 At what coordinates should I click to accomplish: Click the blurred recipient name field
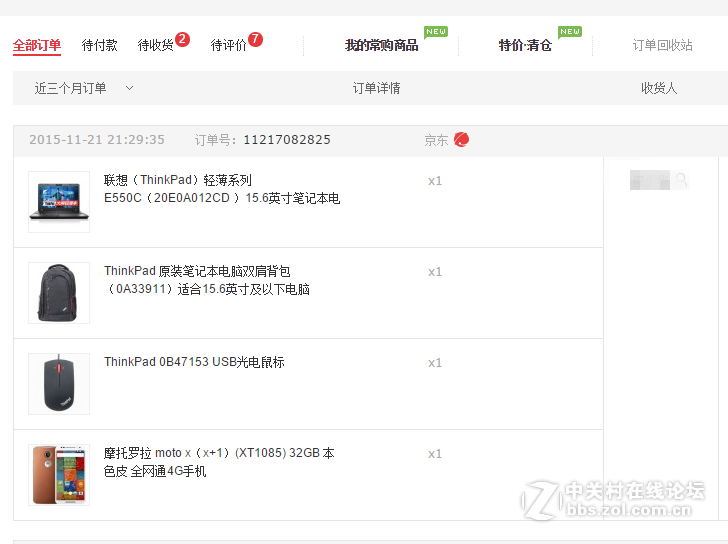click(650, 180)
